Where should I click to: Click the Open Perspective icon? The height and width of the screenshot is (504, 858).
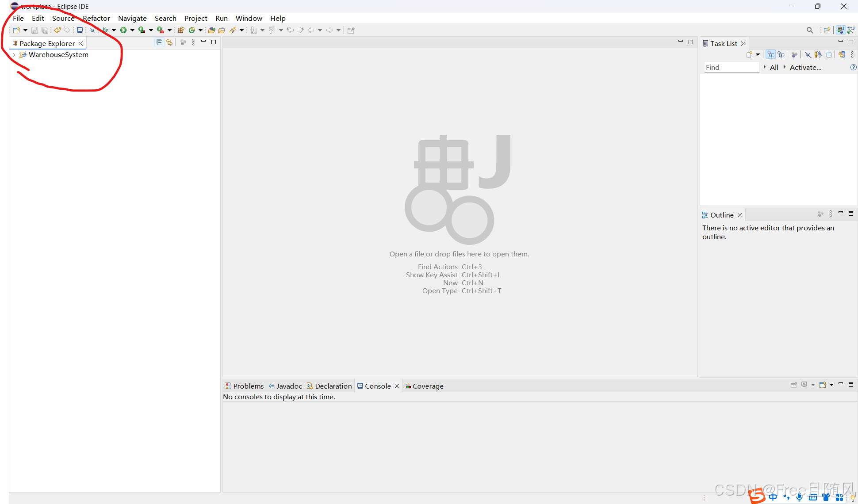click(827, 30)
